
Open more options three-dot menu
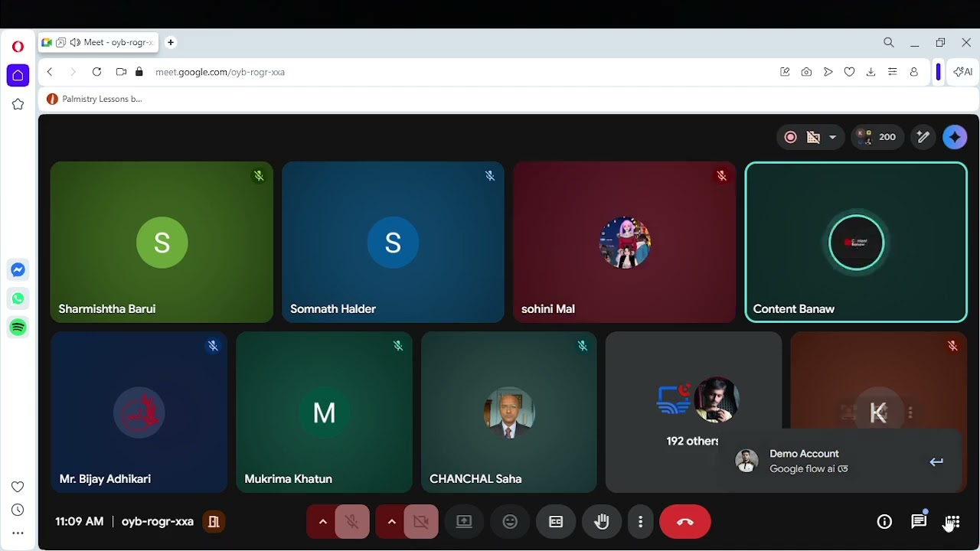[x=640, y=522]
